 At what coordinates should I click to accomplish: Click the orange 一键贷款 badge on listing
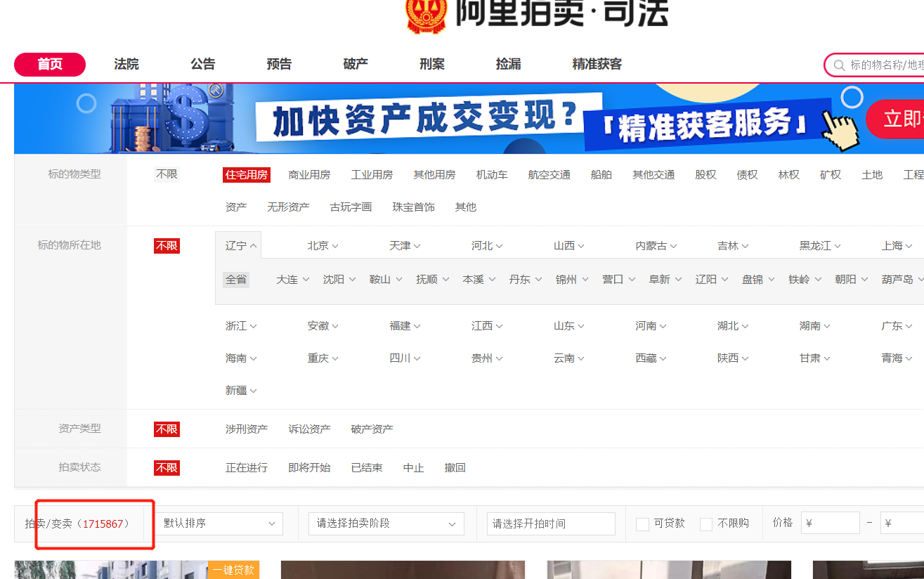[x=233, y=570]
